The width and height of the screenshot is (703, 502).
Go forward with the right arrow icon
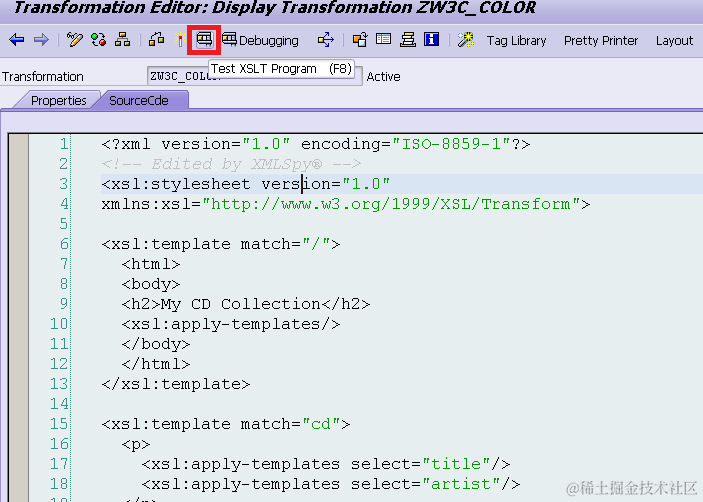coord(41,40)
